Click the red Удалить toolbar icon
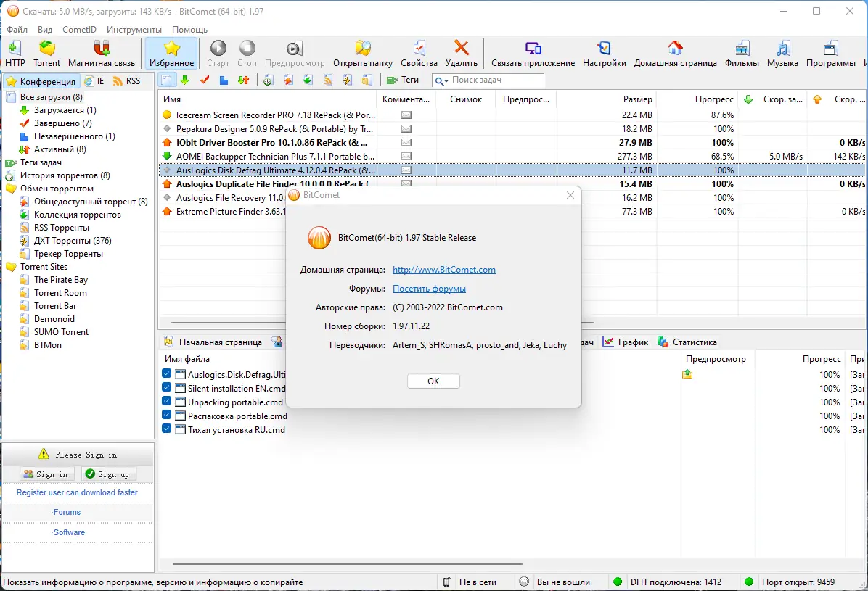 (461, 49)
